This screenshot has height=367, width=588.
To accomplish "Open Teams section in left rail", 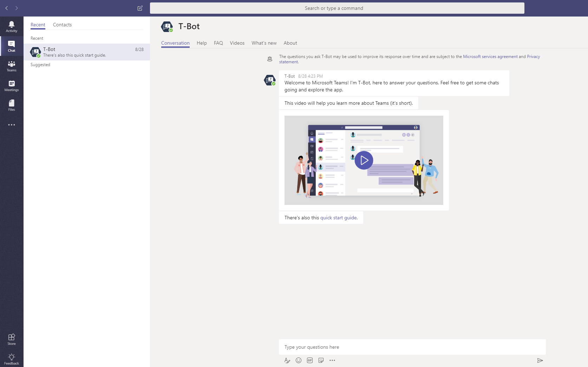I will pos(12,66).
